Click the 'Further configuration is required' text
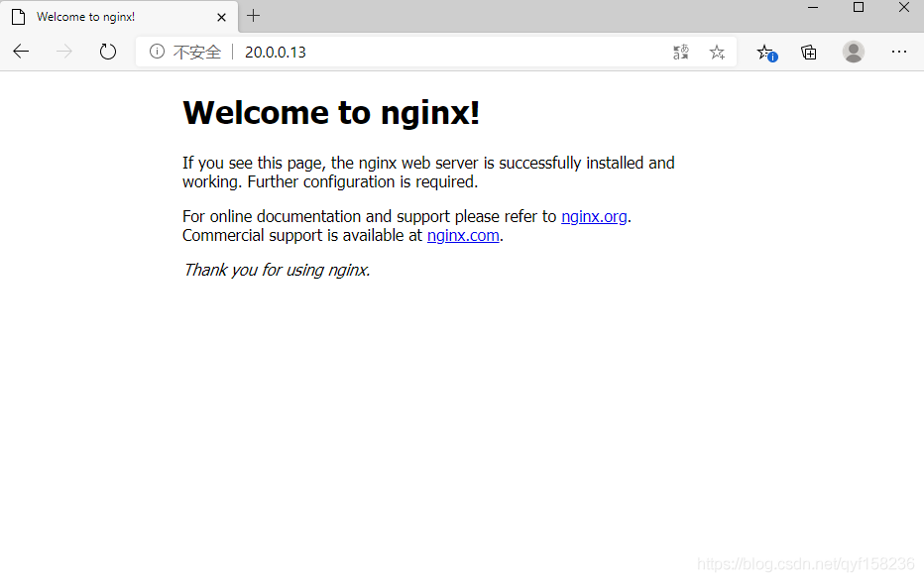 click(362, 182)
